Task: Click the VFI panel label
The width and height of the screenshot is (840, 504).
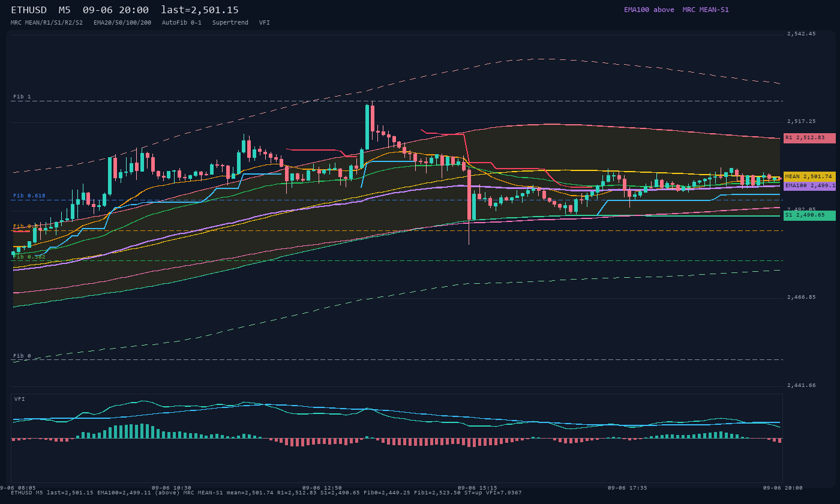Action: coord(20,399)
